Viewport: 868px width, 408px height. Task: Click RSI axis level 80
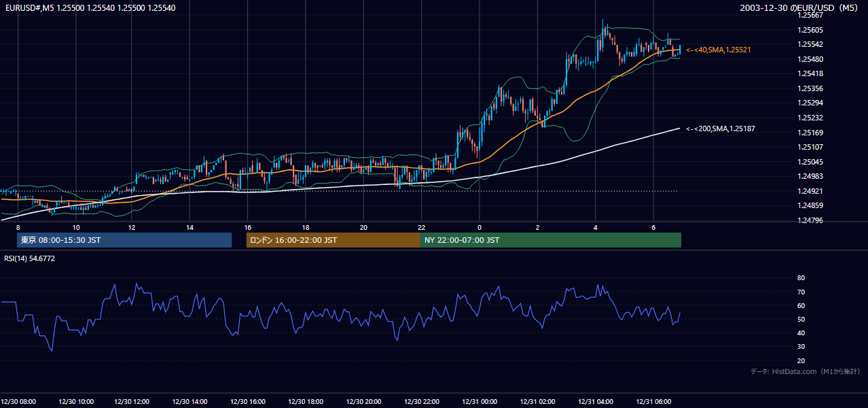click(801, 278)
